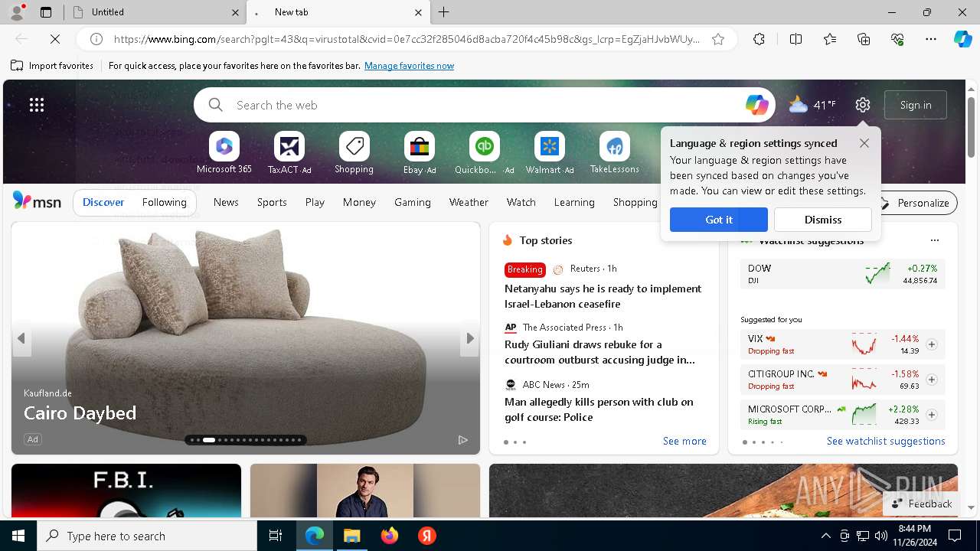Dismiss the language settings notice
Image resolution: width=980 pixels, height=551 pixels.
823,220
